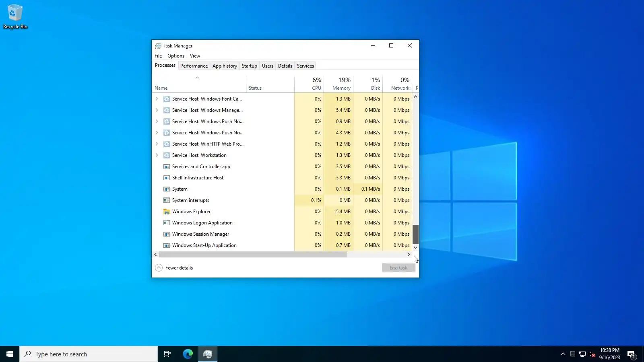The height and width of the screenshot is (362, 644).
Task: Click the Services and Controller app icon
Action: coord(166,167)
